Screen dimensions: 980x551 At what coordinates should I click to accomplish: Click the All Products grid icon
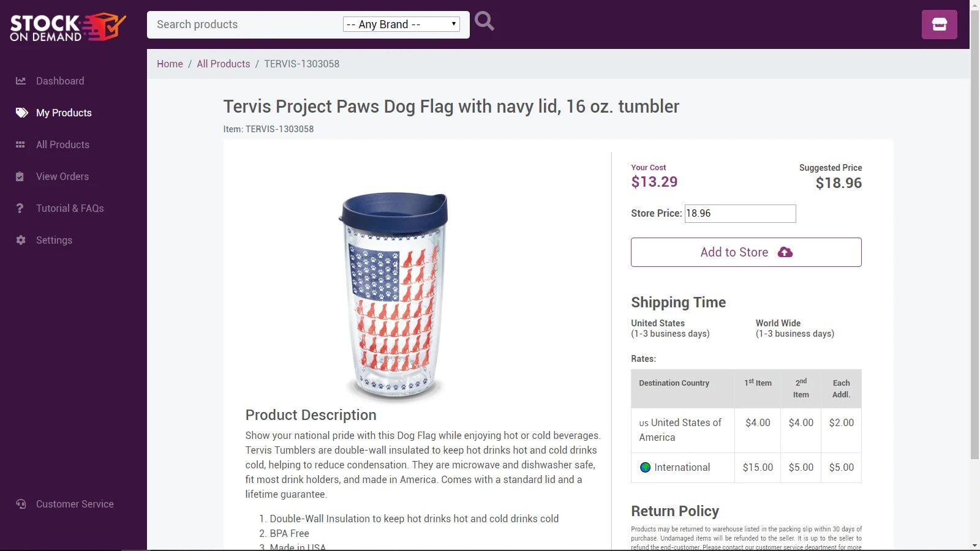tap(21, 144)
